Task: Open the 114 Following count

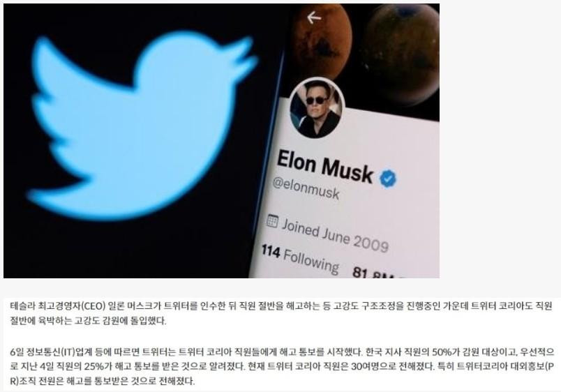Action: pyautogui.click(x=300, y=259)
